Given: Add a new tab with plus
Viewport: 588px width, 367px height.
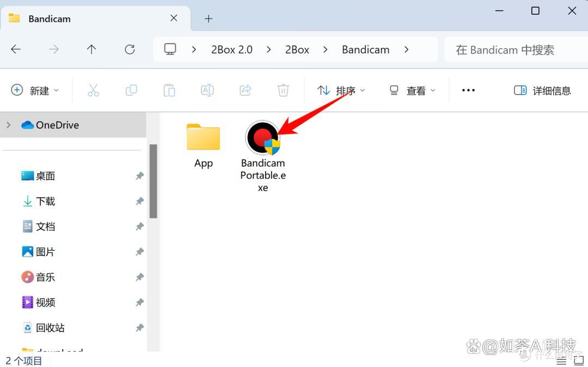Looking at the screenshot, I should coord(209,19).
